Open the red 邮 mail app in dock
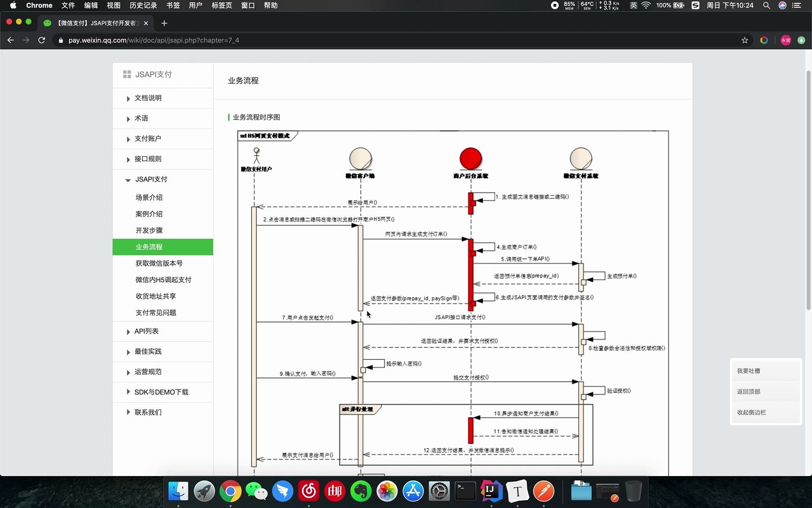Image resolution: width=812 pixels, height=508 pixels. coord(335,492)
